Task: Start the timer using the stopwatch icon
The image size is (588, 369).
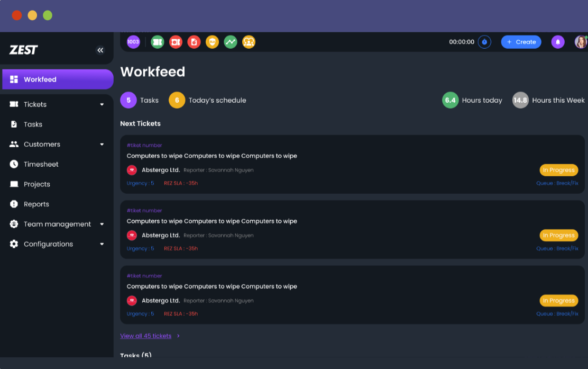Action: (484, 42)
